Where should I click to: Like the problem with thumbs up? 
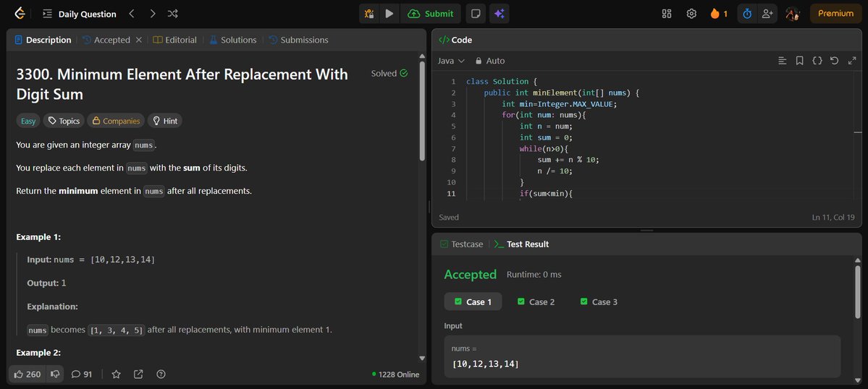pos(27,374)
